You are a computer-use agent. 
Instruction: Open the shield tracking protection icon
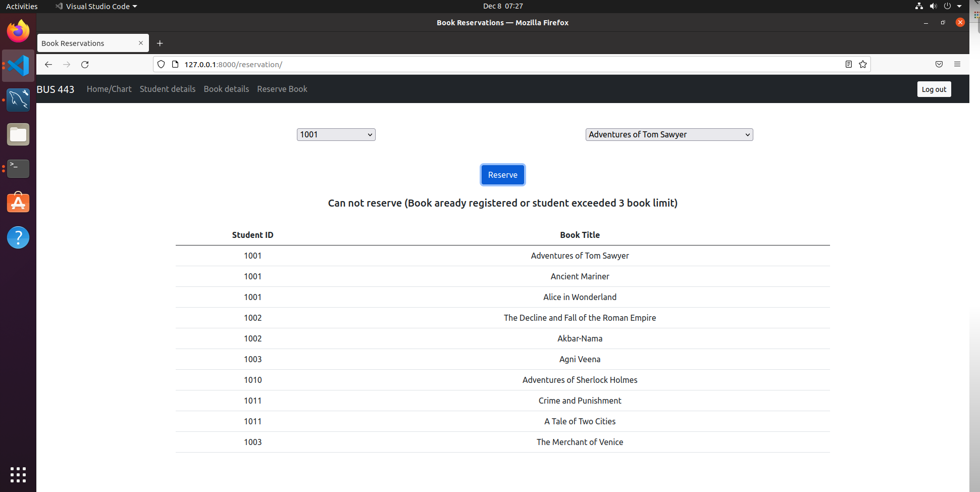161,64
